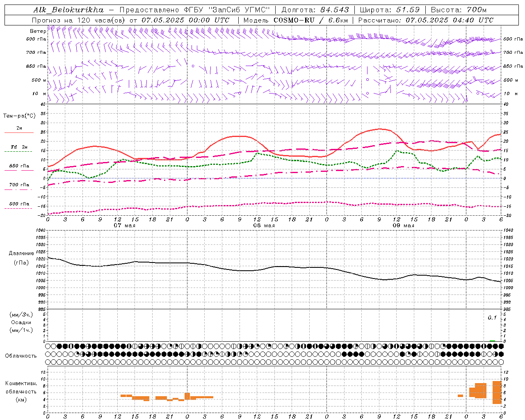Click the Облачность panel label
The image size is (525, 420).
21,356
